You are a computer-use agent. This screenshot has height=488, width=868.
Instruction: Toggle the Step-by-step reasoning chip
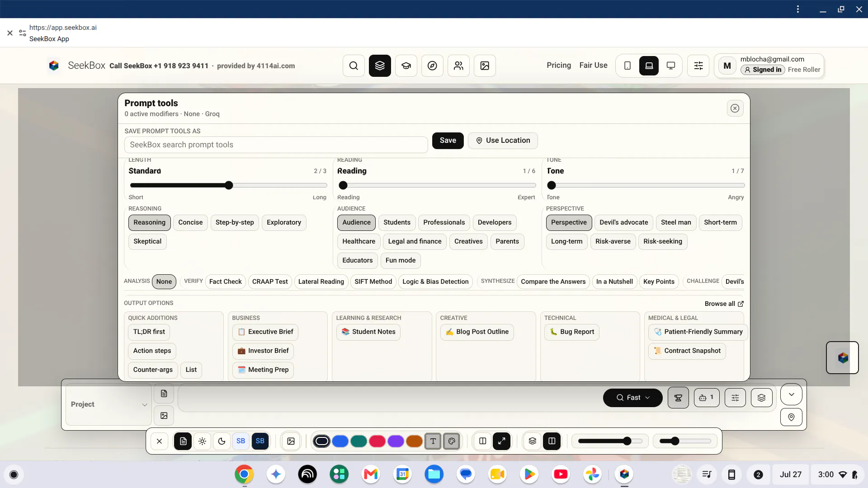[x=235, y=222]
